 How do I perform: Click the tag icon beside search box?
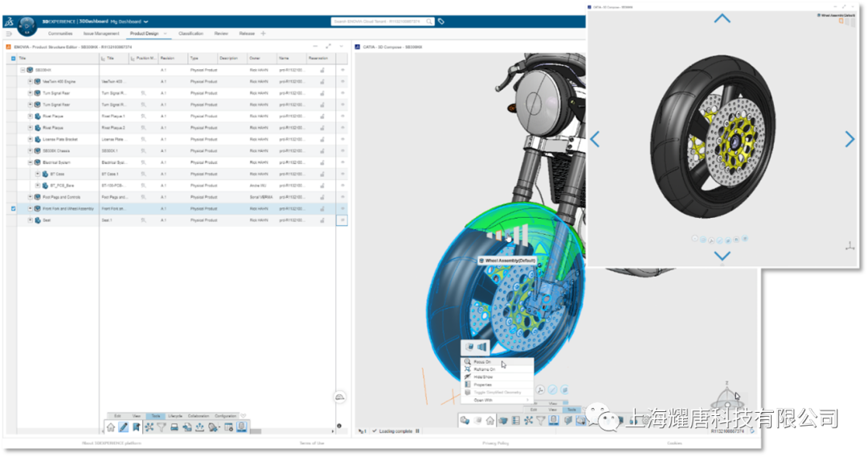[441, 22]
